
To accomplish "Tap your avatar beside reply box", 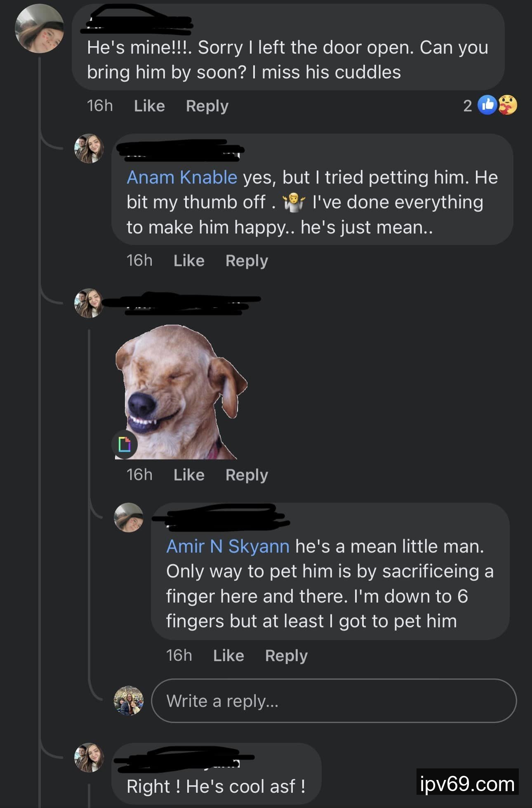I will [x=128, y=700].
